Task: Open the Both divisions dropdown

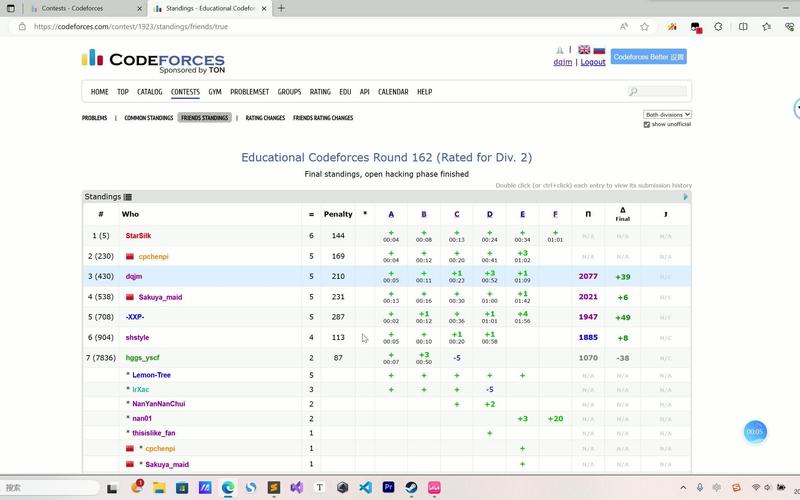Action: [667, 115]
